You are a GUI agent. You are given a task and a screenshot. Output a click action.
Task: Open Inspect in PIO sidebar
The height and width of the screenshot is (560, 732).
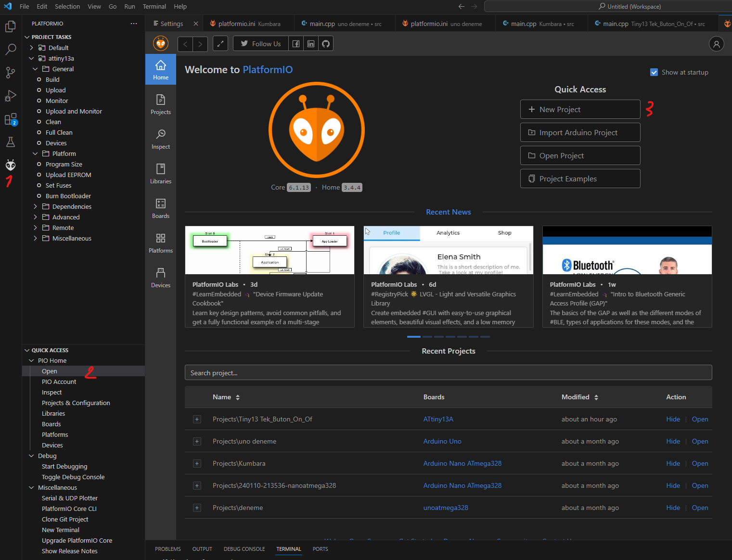coord(161,139)
